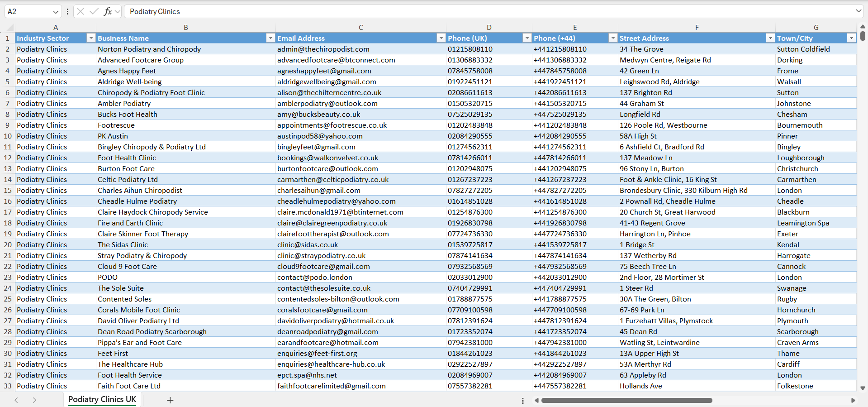This screenshot has height=407, width=868.
Task: Click cell Advanced Footcare Group
Action: pos(186,60)
